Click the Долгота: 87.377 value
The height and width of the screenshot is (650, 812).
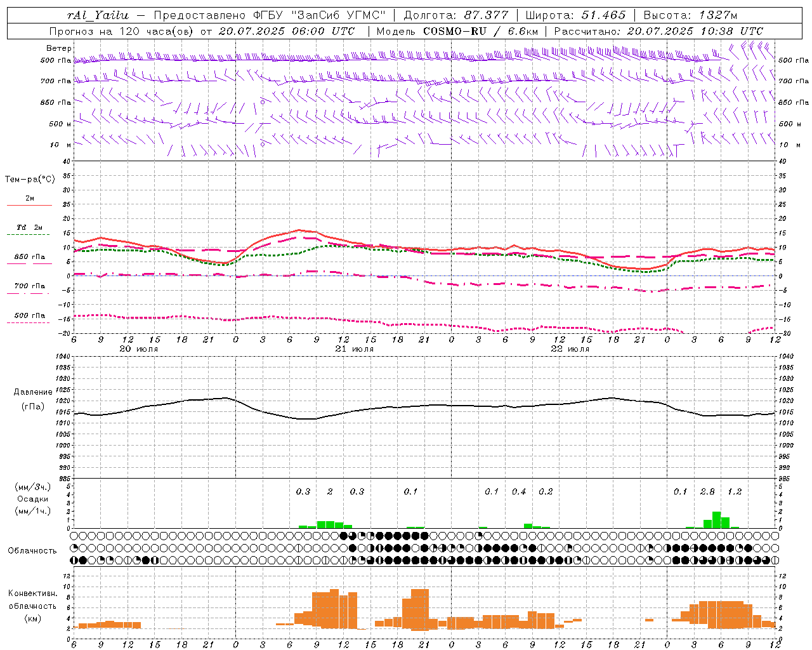455,15
